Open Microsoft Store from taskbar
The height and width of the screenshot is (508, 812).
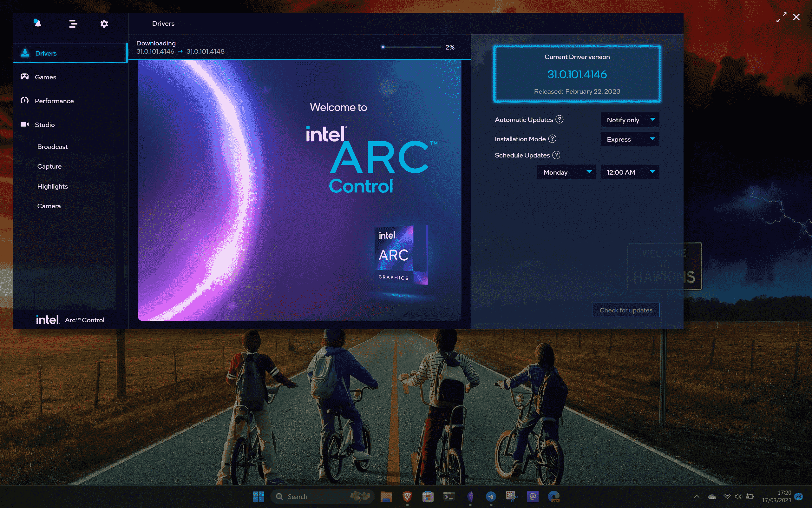click(x=428, y=497)
